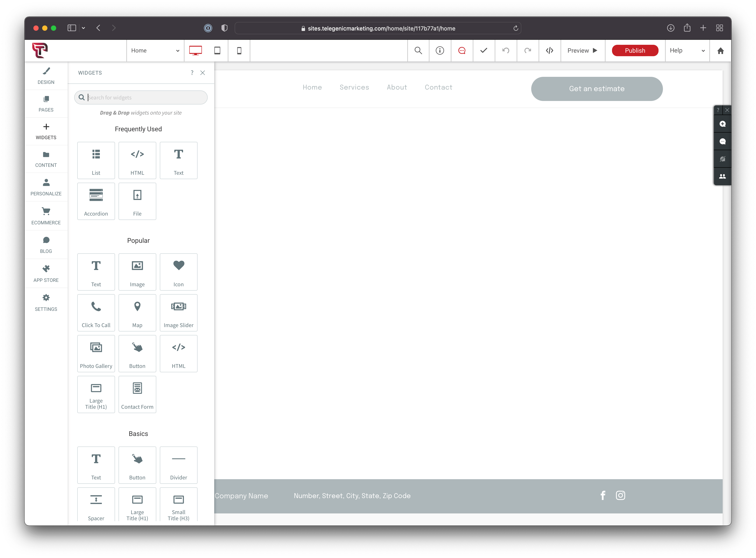This screenshot has height=558, width=756.
Task: Select the List widget
Action: (x=96, y=160)
